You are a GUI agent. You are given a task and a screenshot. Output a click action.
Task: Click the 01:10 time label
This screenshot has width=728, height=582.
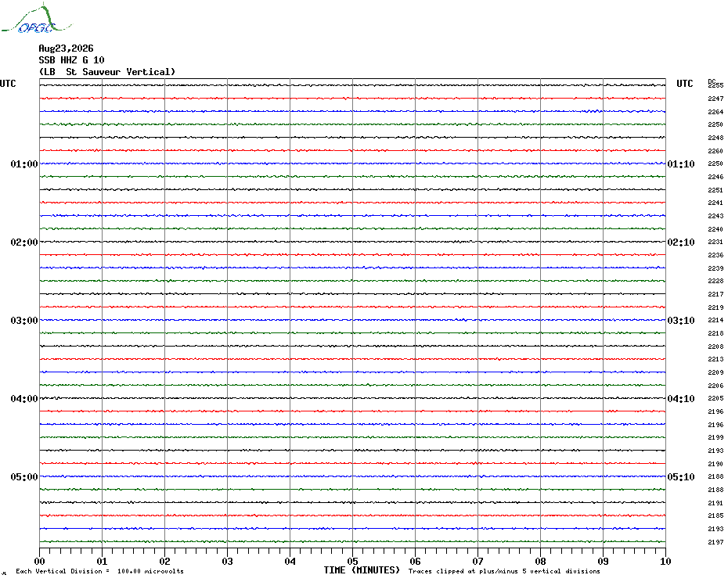(x=681, y=163)
